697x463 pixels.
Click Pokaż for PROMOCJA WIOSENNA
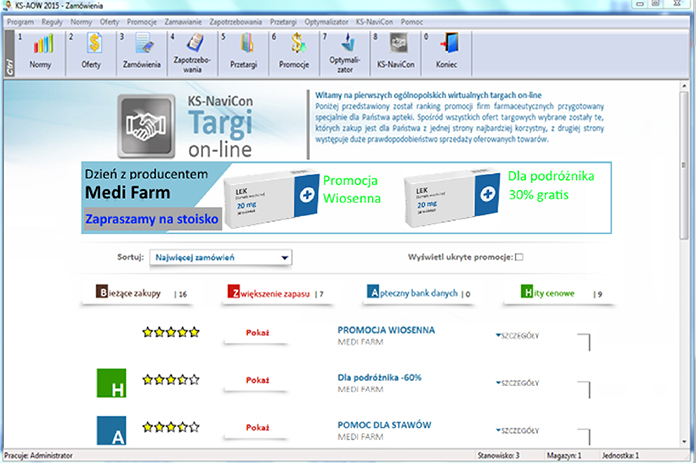[x=257, y=333]
